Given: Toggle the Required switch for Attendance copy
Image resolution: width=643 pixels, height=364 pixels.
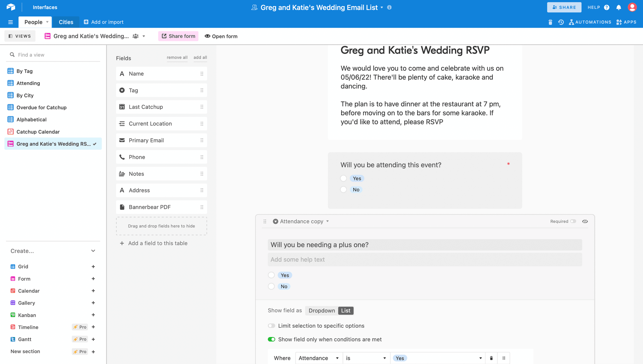Looking at the screenshot, I should click(x=573, y=221).
